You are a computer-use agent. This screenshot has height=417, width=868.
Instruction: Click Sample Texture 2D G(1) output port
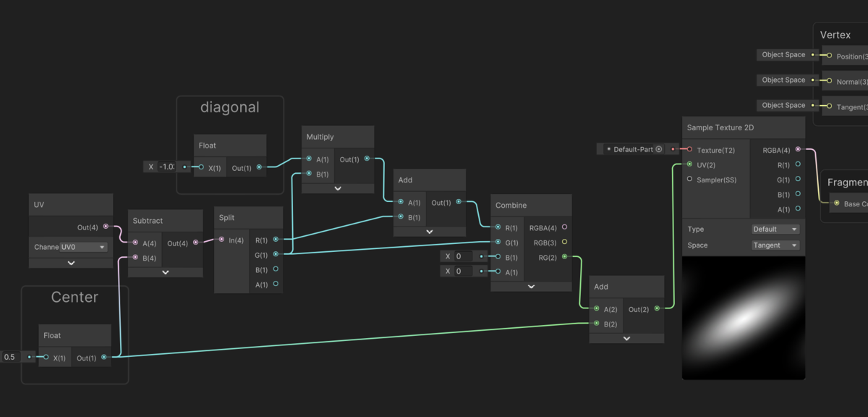798,179
